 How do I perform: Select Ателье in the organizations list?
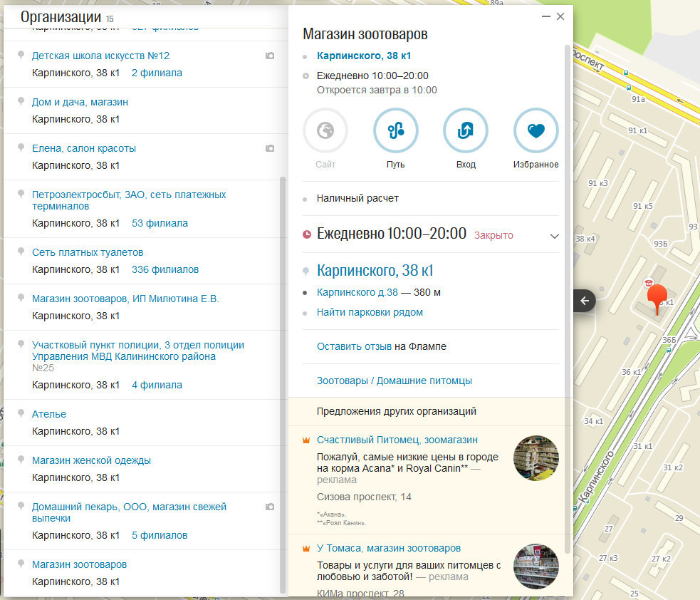point(49,414)
